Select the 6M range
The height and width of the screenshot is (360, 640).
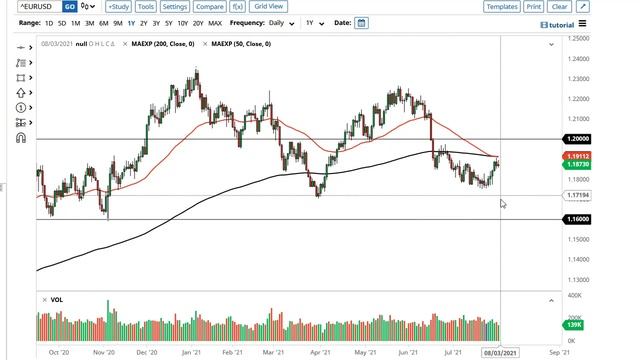click(104, 23)
